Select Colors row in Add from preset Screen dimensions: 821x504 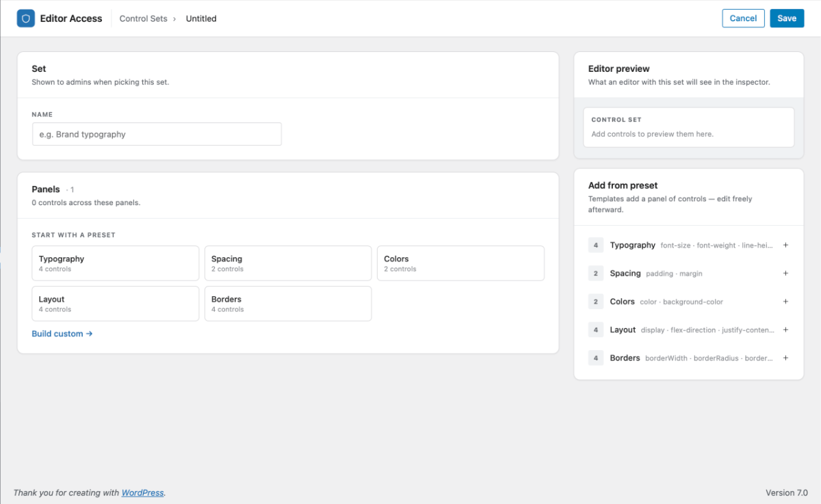[x=689, y=302]
